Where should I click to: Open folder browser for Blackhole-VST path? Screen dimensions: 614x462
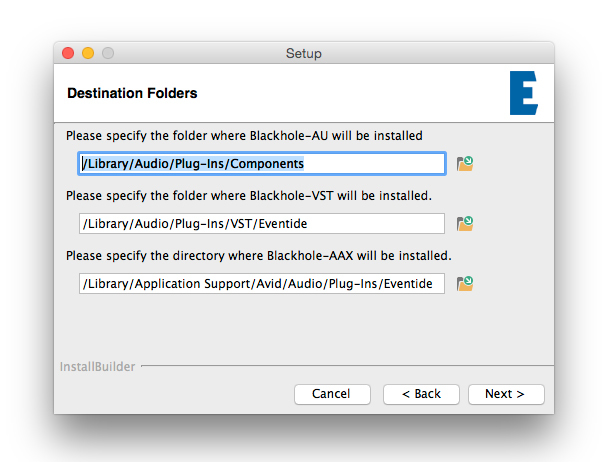tap(464, 224)
